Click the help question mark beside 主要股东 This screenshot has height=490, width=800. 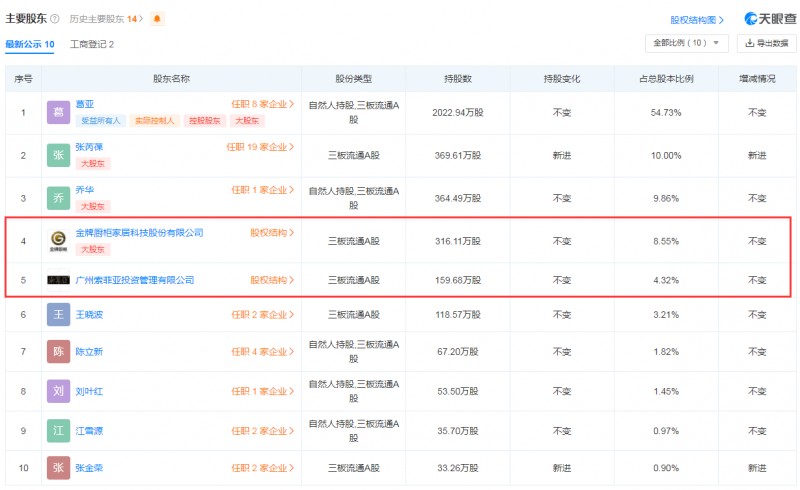click(x=54, y=19)
